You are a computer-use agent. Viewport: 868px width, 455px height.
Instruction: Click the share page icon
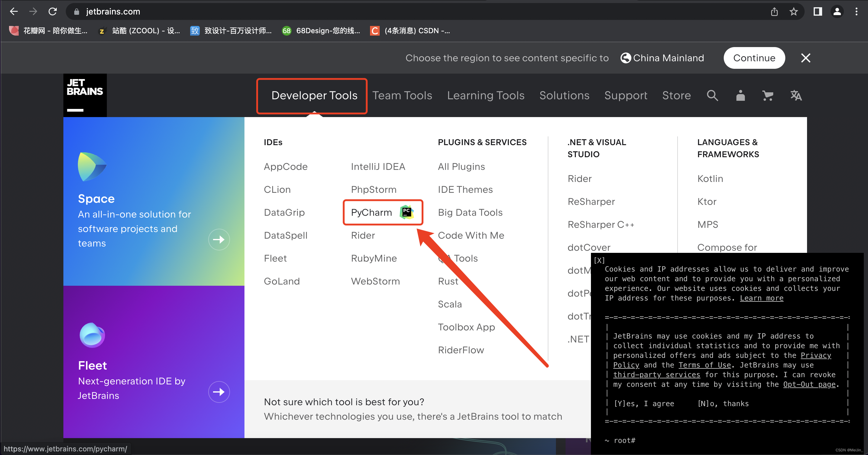774,11
